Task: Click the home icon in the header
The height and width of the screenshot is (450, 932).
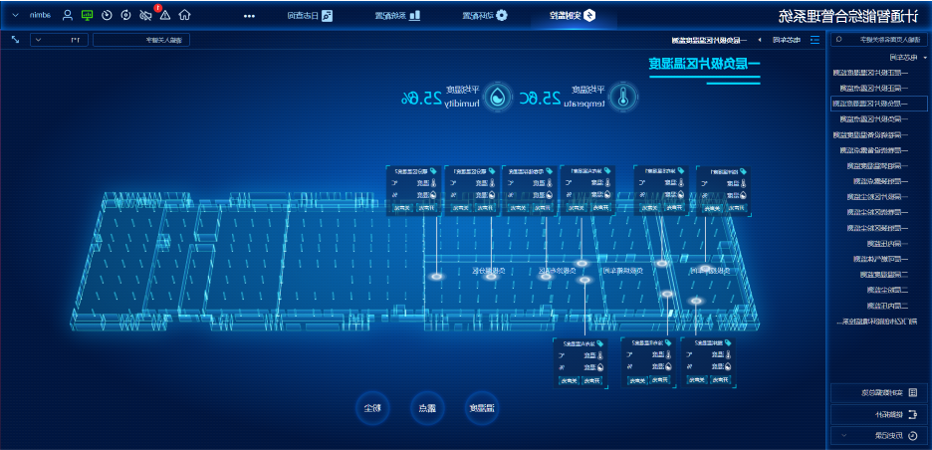Action: coord(185,16)
